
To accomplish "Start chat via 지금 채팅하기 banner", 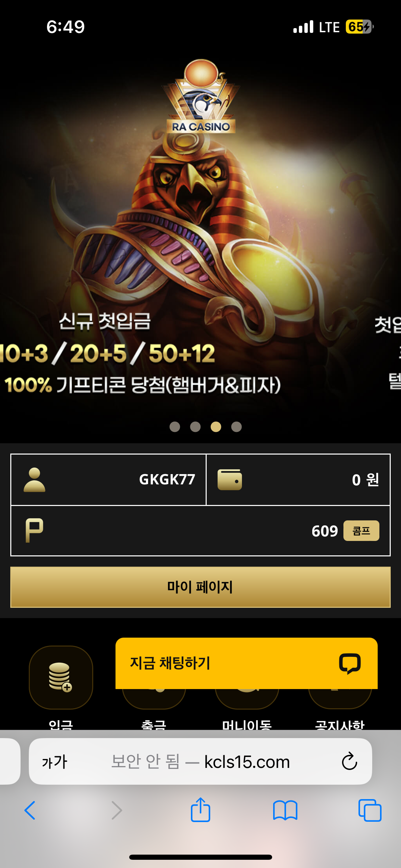I will 246,663.
